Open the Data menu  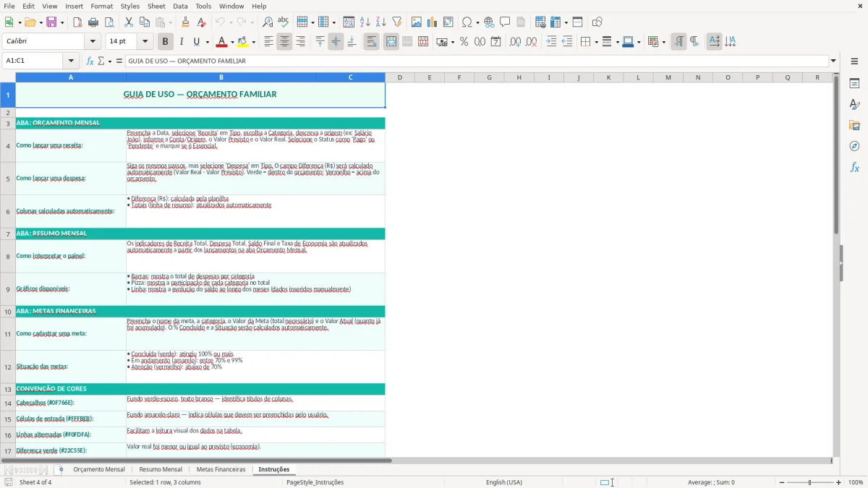180,6
